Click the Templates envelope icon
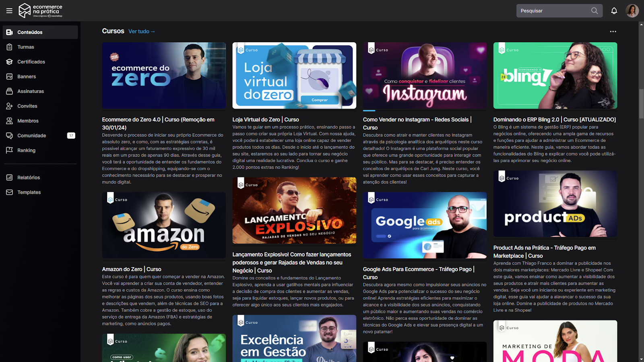The image size is (644, 362). click(x=10, y=192)
